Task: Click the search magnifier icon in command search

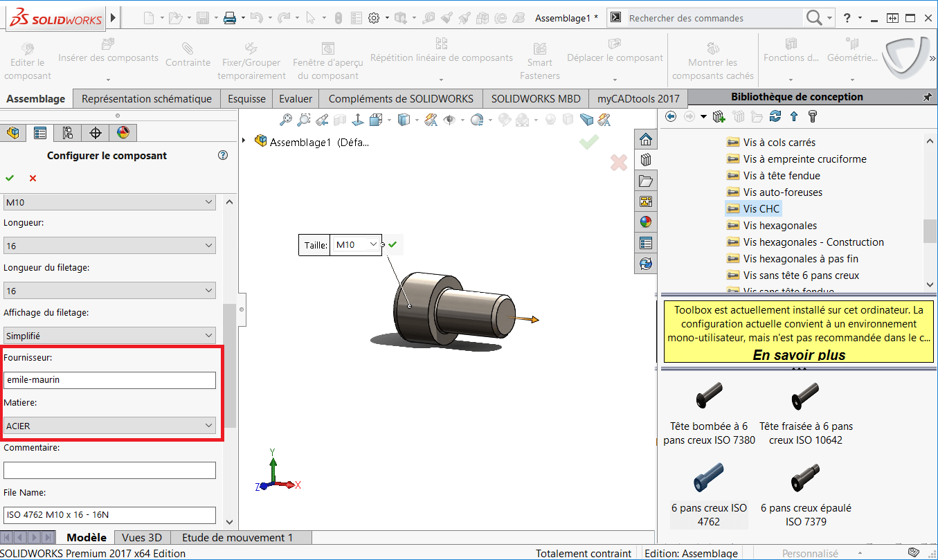Action: [814, 17]
